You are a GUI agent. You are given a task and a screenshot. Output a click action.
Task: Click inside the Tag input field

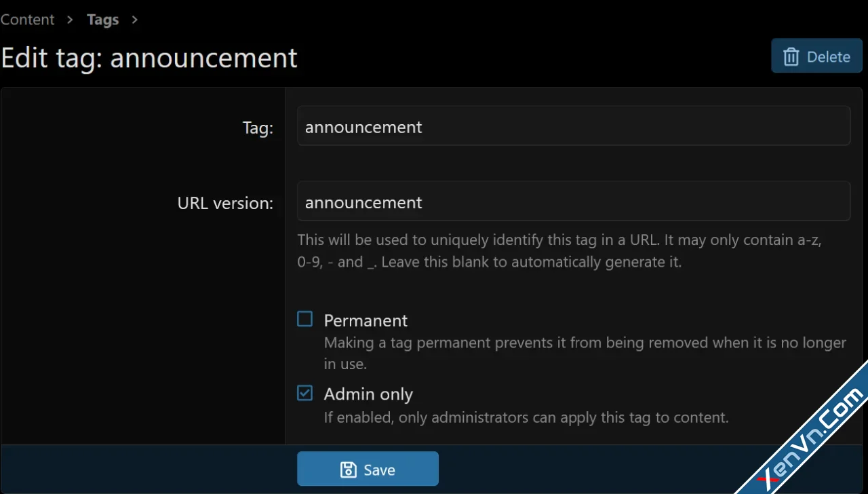(x=574, y=126)
